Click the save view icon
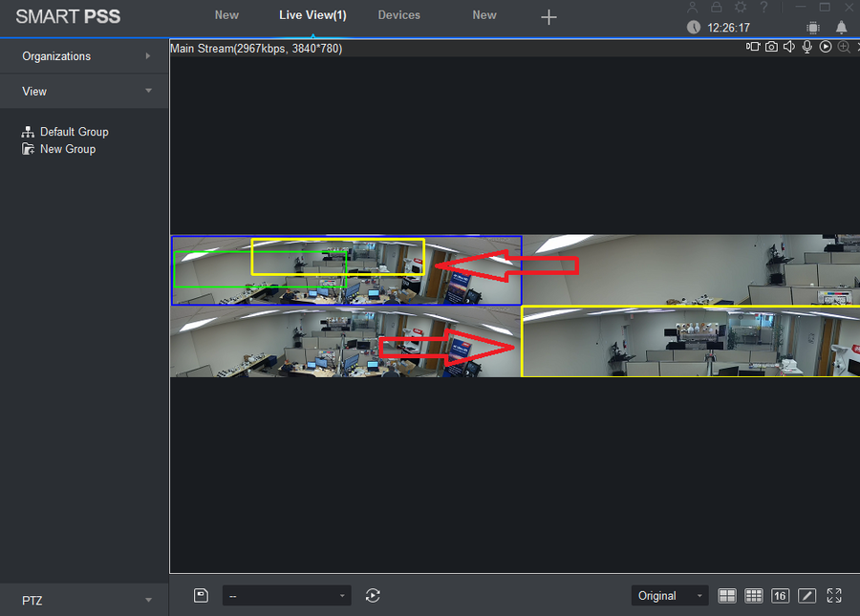The width and height of the screenshot is (860, 616). [x=201, y=595]
